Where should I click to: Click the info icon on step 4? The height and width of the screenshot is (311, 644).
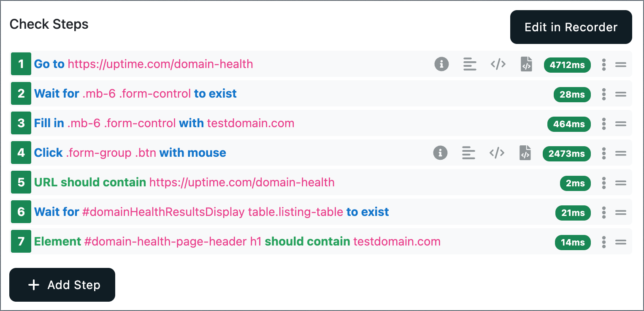pyautogui.click(x=440, y=153)
